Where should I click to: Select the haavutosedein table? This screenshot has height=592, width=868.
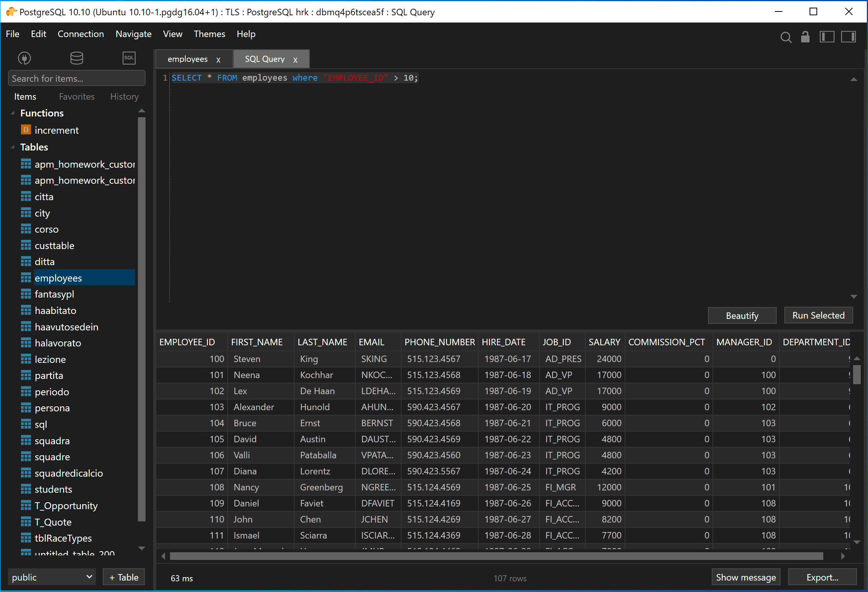66,327
